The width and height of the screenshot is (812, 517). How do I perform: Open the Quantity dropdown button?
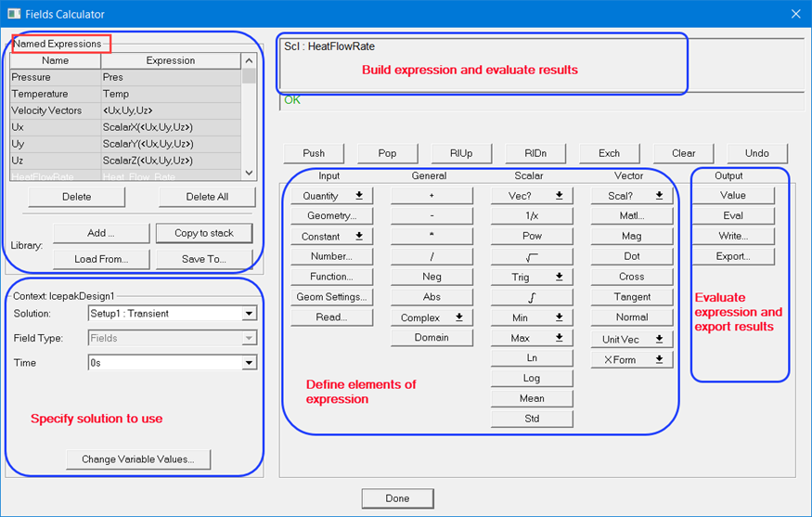[x=331, y=196]
